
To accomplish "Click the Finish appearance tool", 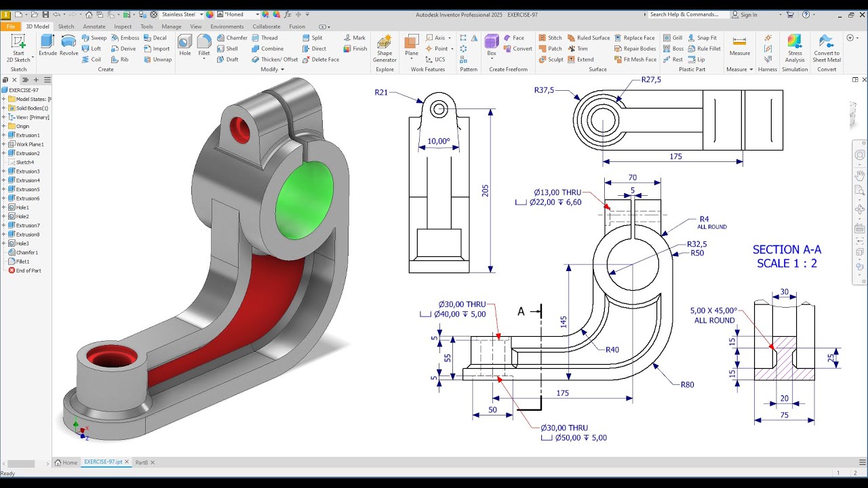I will tap(355, 49).
